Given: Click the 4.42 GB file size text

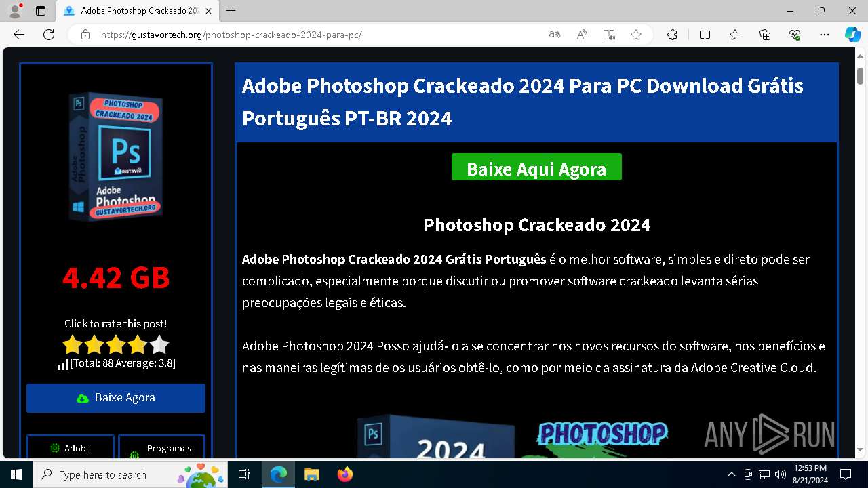Looking at the screenshot, I should [x=116, y=277].
